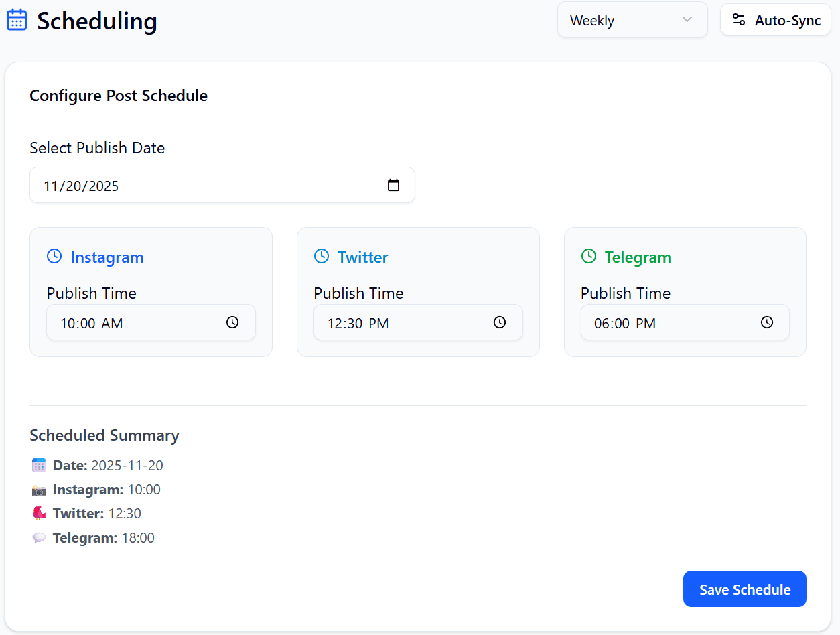Click the Twitter 12:30 PM time field
This screenshot has width=840, height=635.
(x=402, y=323)
